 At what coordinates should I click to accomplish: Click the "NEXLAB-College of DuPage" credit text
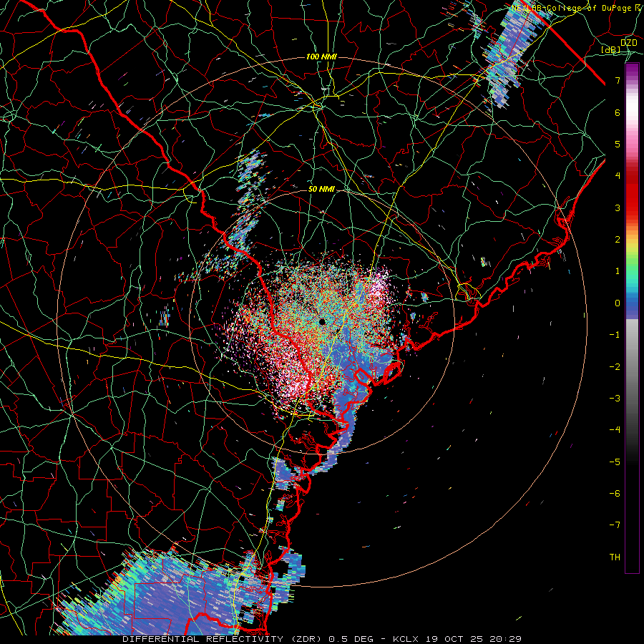click(x=571, y=8)
